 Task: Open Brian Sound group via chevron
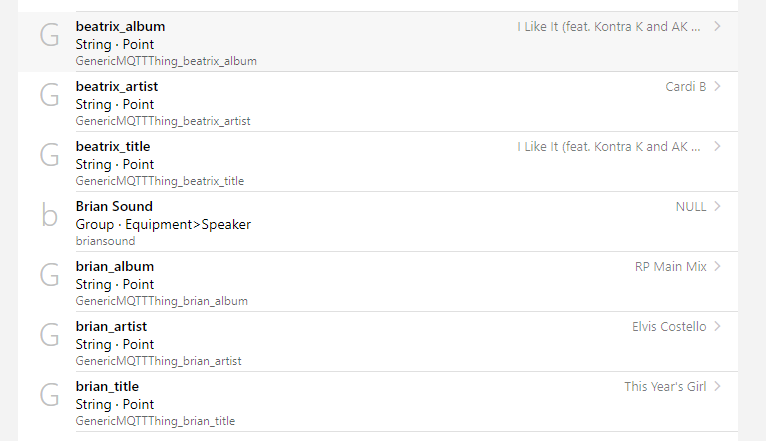click(718, 207)
